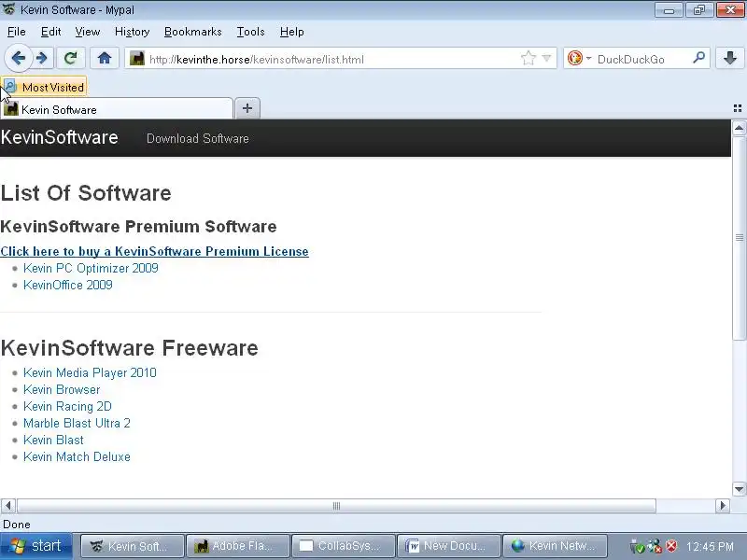The image size is (747, 560).
Task: Switch to Adobe Fla... taskbar window
Action: point(238,546)
